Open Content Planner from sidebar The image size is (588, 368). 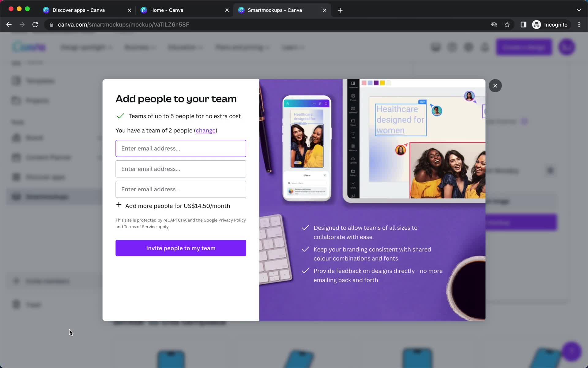(48, 157)
